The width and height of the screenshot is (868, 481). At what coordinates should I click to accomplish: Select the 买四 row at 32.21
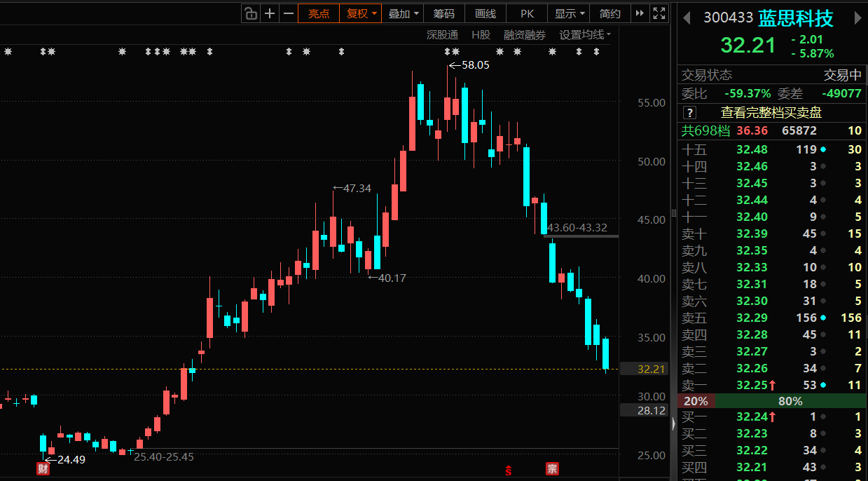(772, 468)
